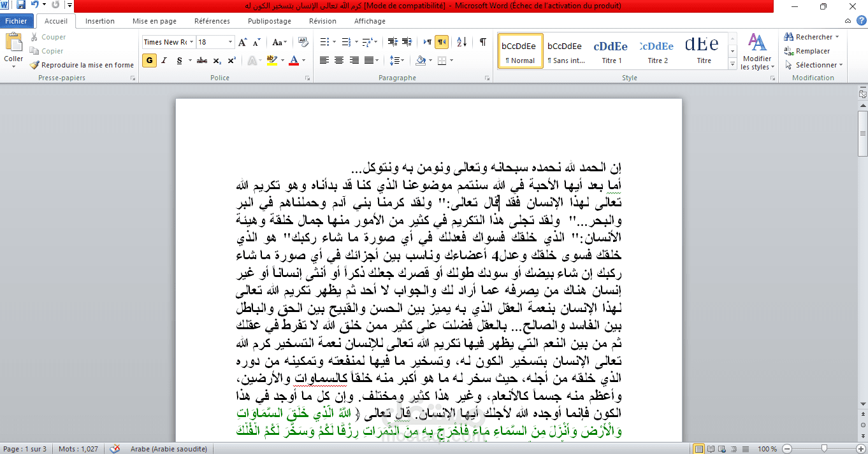
Task: Switch to the Mise en page tab
Action: pos(154,21)
